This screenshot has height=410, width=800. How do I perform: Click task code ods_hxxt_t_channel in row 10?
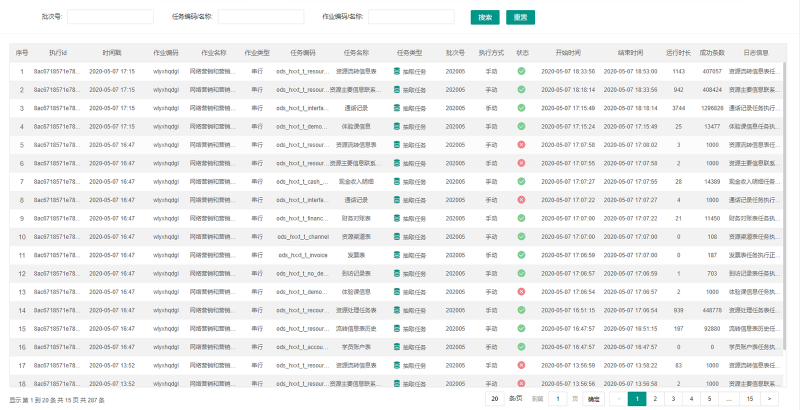click(303, 237)
